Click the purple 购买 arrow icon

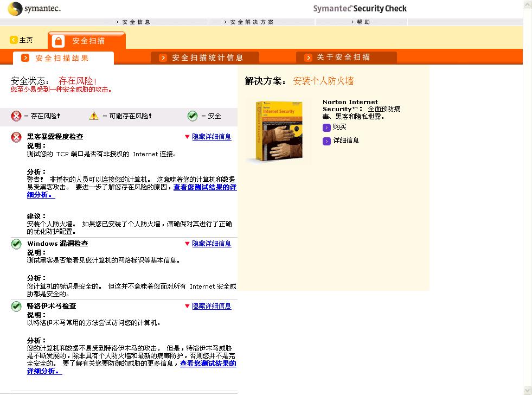coord(326,128)
